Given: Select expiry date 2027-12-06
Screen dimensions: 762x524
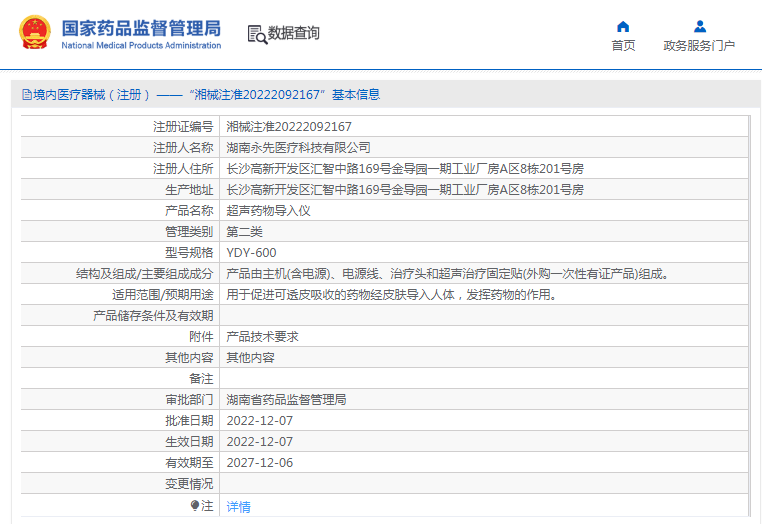Looking at the screenshot, I should tap(260, 462).
